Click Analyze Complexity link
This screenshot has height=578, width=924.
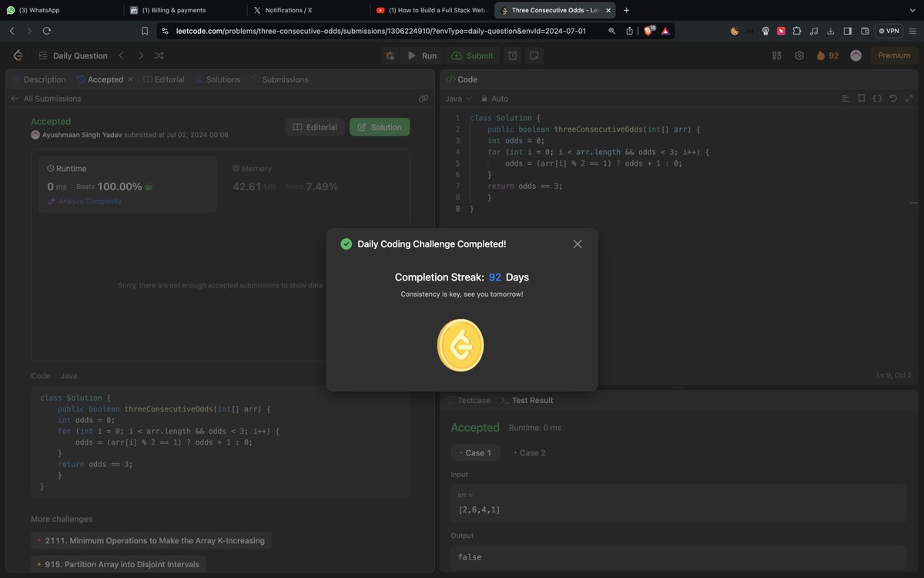[x=85, y=201]
